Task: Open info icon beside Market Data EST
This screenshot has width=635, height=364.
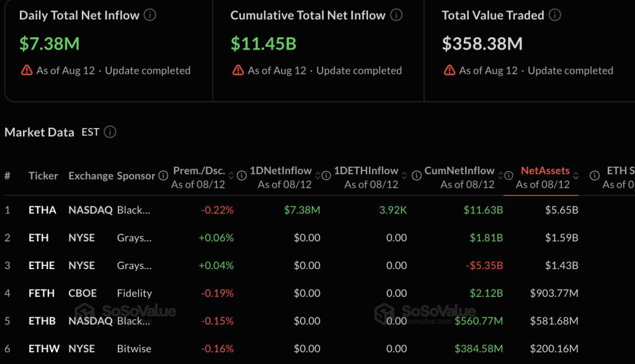Action: pyautogui.click(x=110, y=132)
